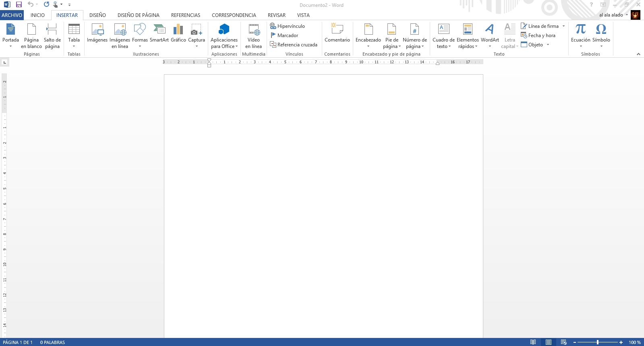Viewport: 644px width, 346px height.
Task: Expand the Formas shapes dropdown
Action: 140,46
